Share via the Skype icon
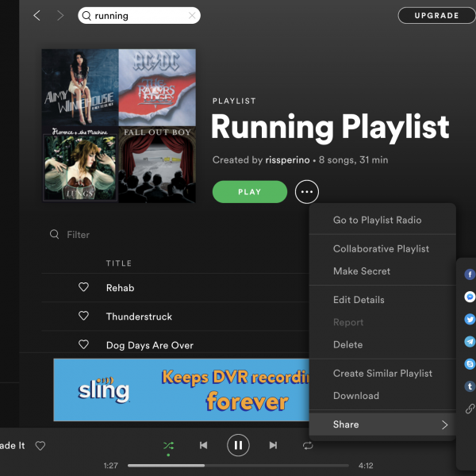Image resolution: width=476 pixels, height=476 pixels. (x=470, y=363)
